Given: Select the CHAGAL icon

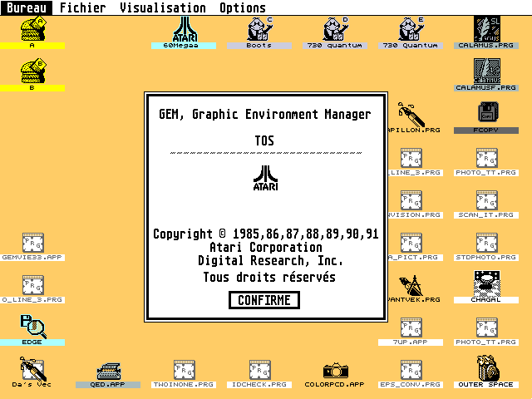Looking at the screenshot, I should (487, 283).
